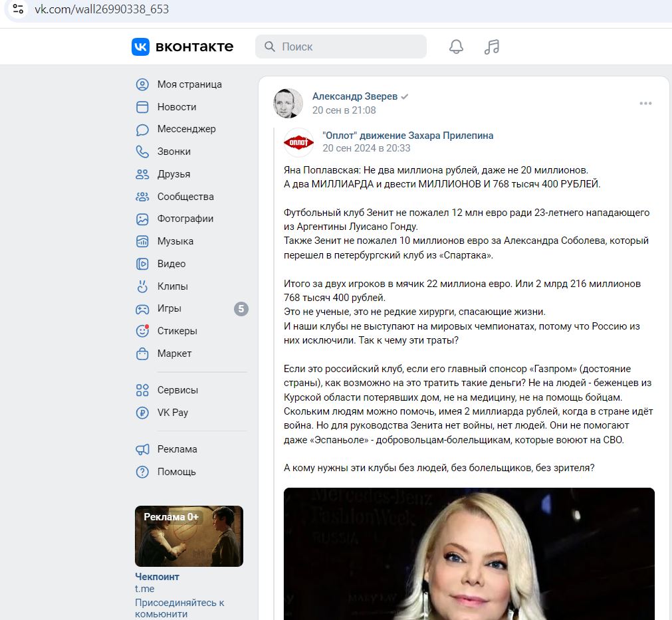Click the Клипы hand icon
672x620 pixels.
coord(142,286)
